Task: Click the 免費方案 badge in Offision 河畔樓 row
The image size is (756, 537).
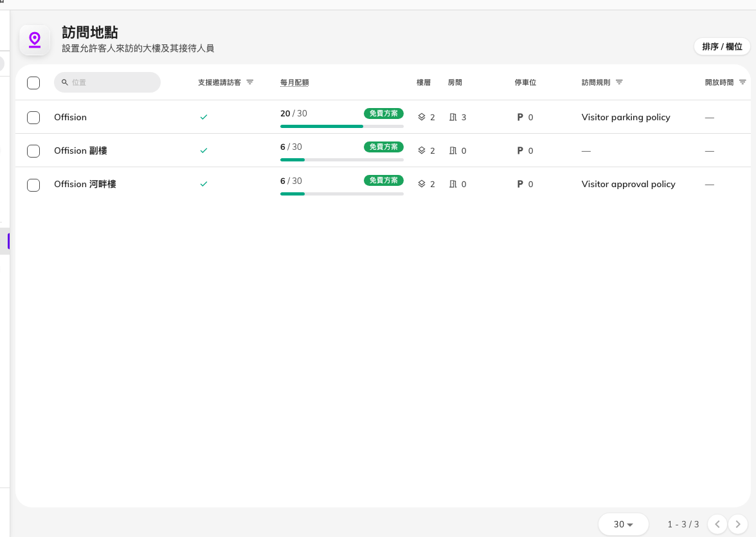Action: tap(384, 181)
